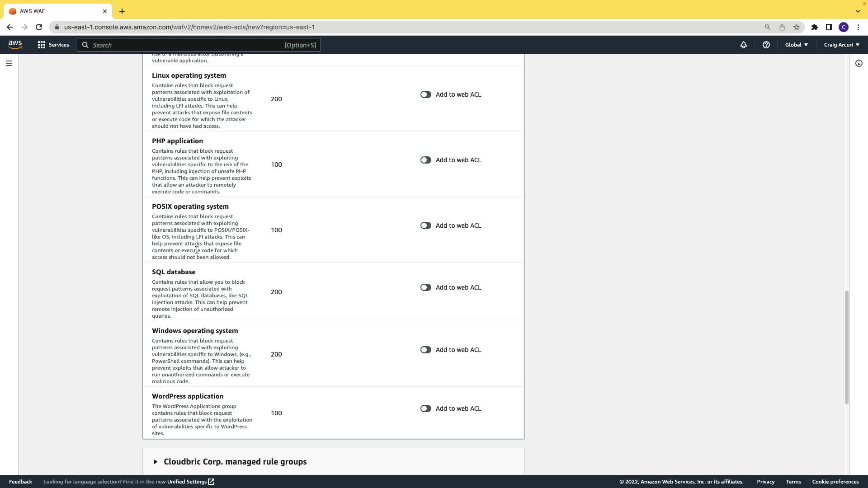Turn on WordPress application rule group

(425, 408)
